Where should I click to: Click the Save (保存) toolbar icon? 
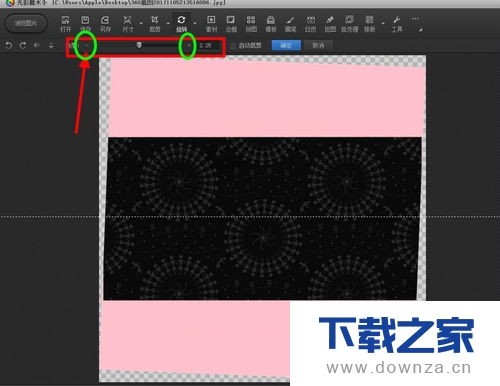click(x=85, y=24)
